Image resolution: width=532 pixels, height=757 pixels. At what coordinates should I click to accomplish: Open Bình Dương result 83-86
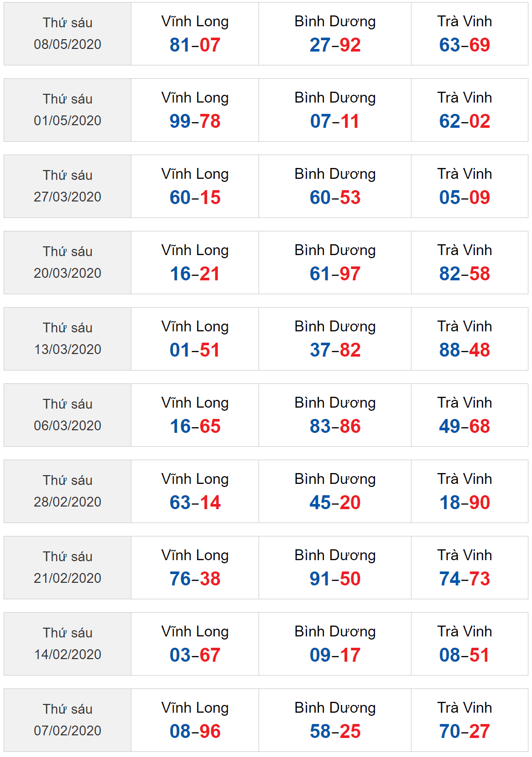[335, 426]
